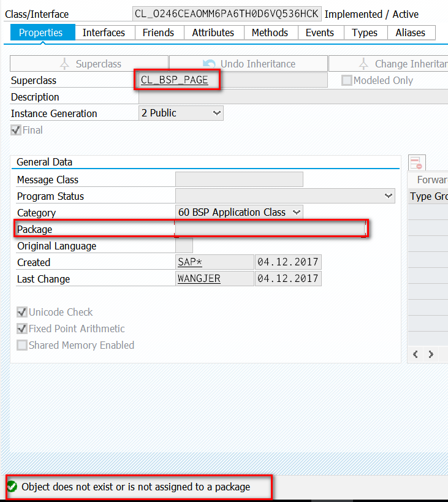Click the forward declarations delete row icon
Screen dimensions: 448x502
(417, 162)
